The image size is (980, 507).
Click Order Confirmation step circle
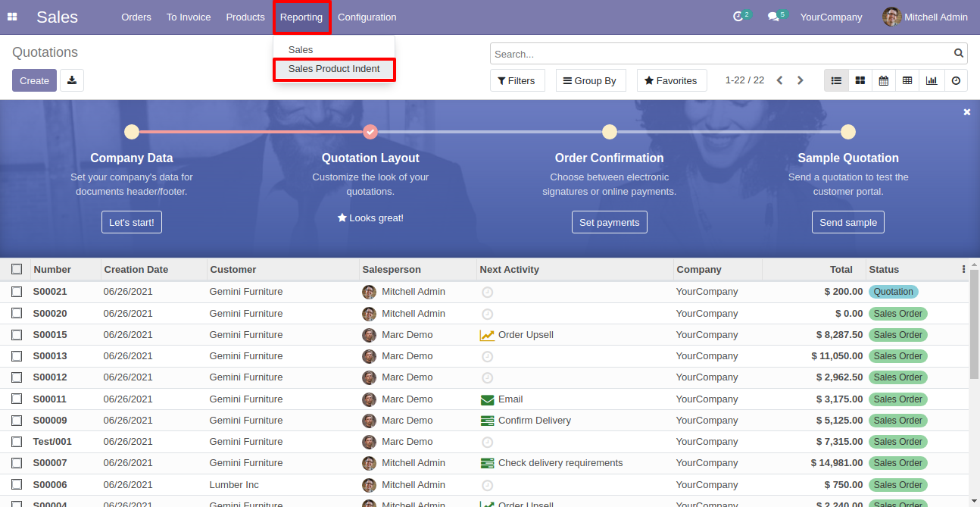(x=610, y=132)
